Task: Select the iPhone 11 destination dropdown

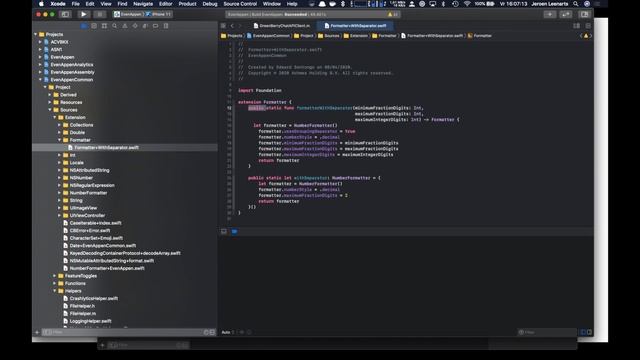Action: pyautogui.click(x=158, y=14)
